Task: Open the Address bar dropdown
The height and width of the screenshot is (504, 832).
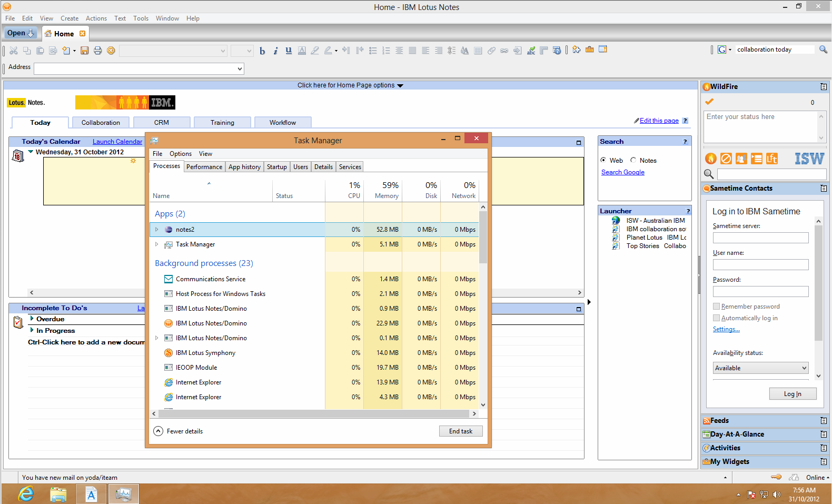Action: 240,68
